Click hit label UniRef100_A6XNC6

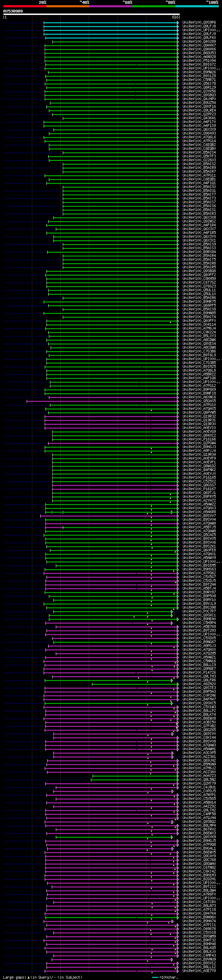[x=199, y=397]
